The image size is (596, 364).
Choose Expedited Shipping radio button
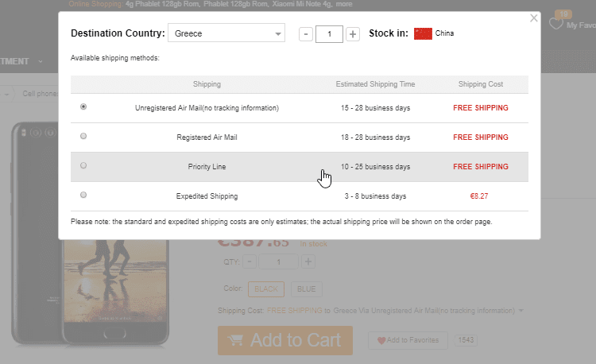pos(84,195)
